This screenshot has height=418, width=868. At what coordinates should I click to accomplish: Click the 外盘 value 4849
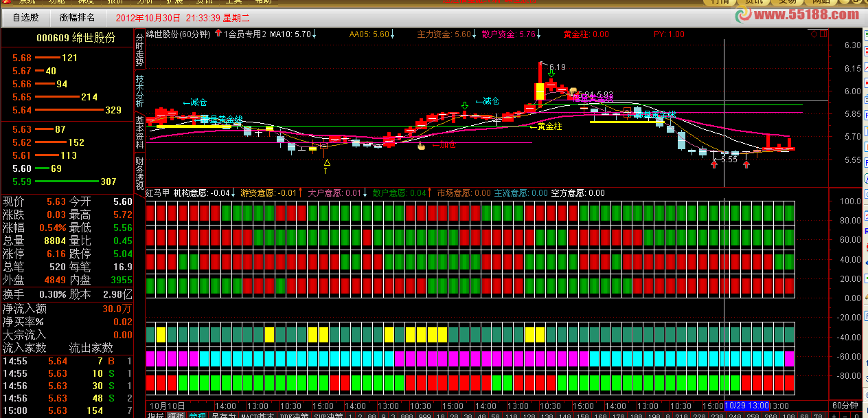[55, 280]
